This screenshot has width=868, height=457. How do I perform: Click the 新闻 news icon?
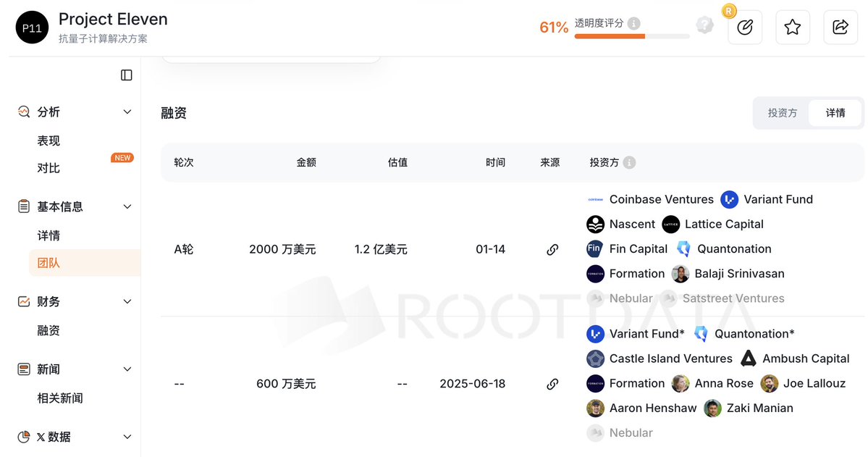[x=23, y=369]
